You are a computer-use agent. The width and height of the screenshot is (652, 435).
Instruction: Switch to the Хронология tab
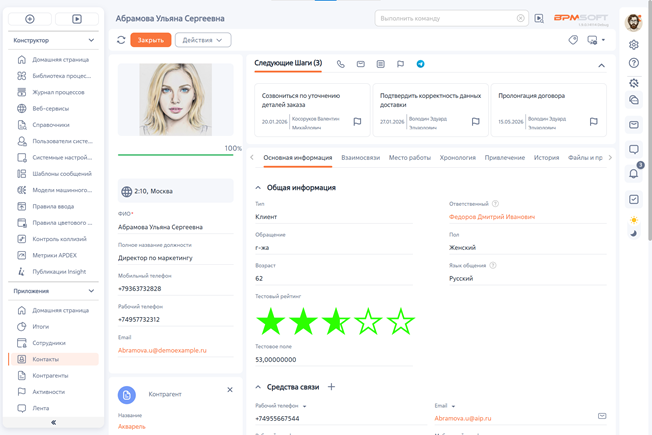[x=457, y=158]
